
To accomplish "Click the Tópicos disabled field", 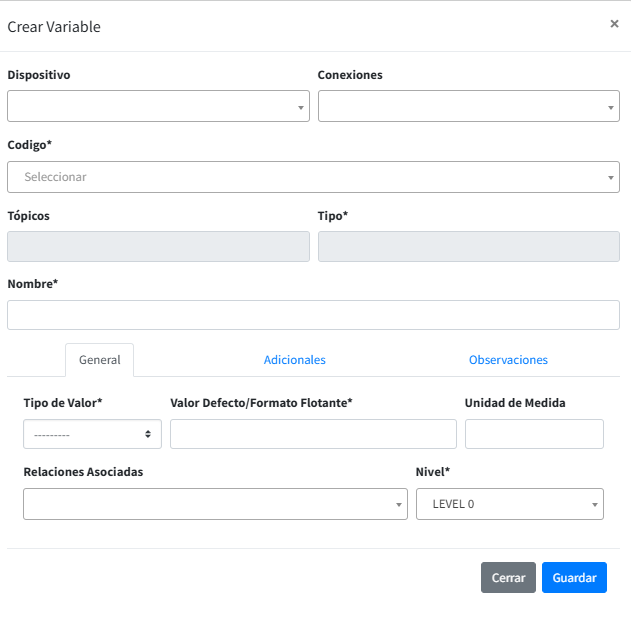I will point(158,247).
